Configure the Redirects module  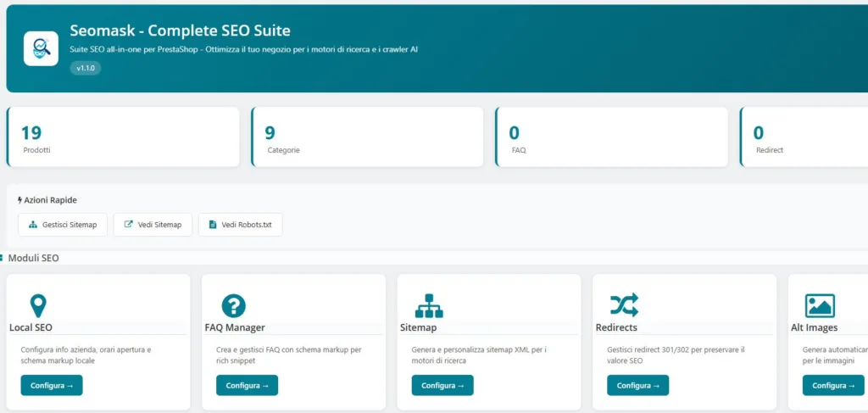[x=637, y=385]
